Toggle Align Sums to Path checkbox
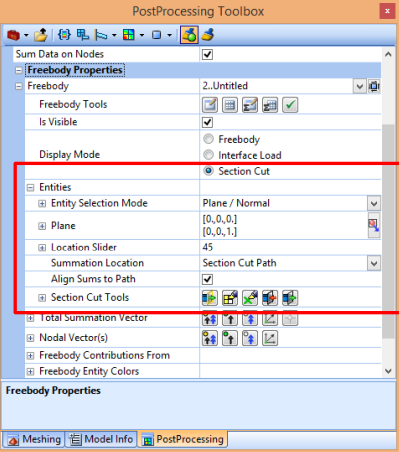 point(207,279)
